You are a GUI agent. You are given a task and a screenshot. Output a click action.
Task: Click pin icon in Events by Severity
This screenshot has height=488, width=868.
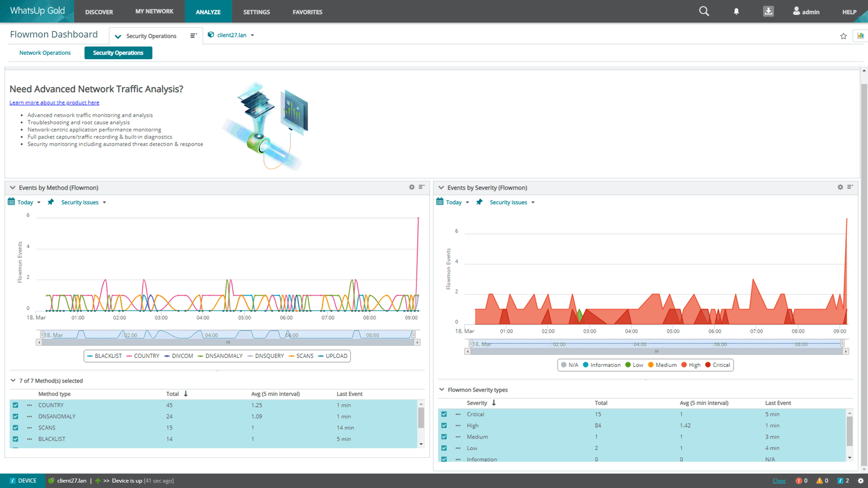[479, 202]
